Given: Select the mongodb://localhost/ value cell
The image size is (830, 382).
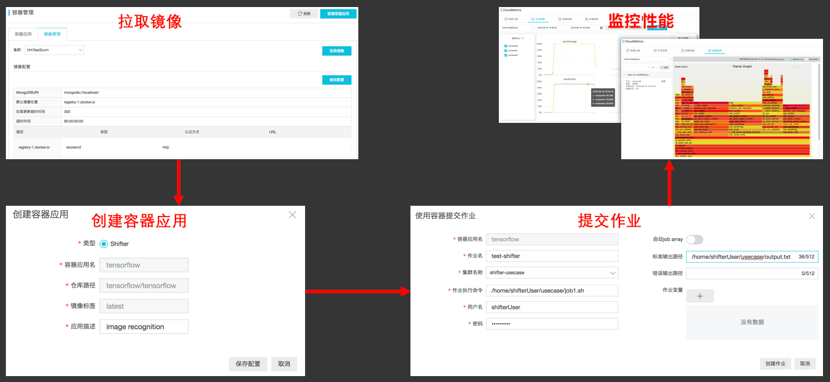Looking at the screenshot, I should pos(205,93).
